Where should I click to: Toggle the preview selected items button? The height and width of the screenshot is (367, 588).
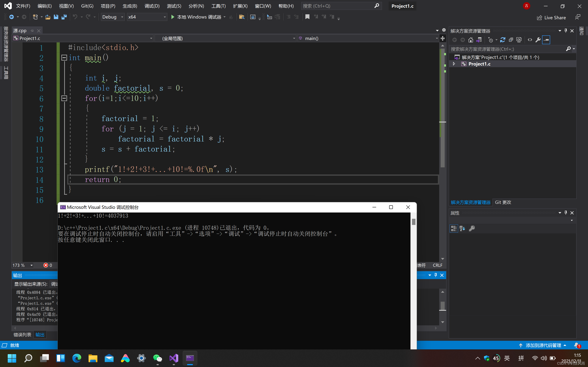coord(546,40)
